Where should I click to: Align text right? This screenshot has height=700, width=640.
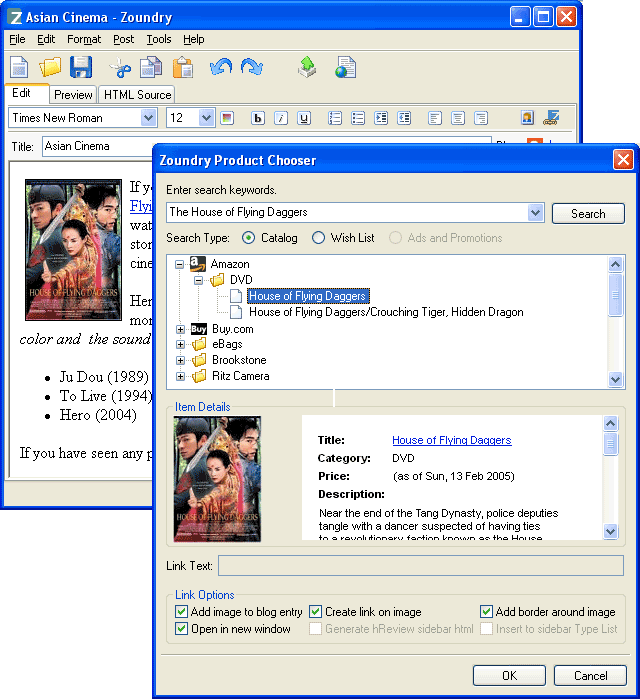pyautogui.click(x=481, y=118)
